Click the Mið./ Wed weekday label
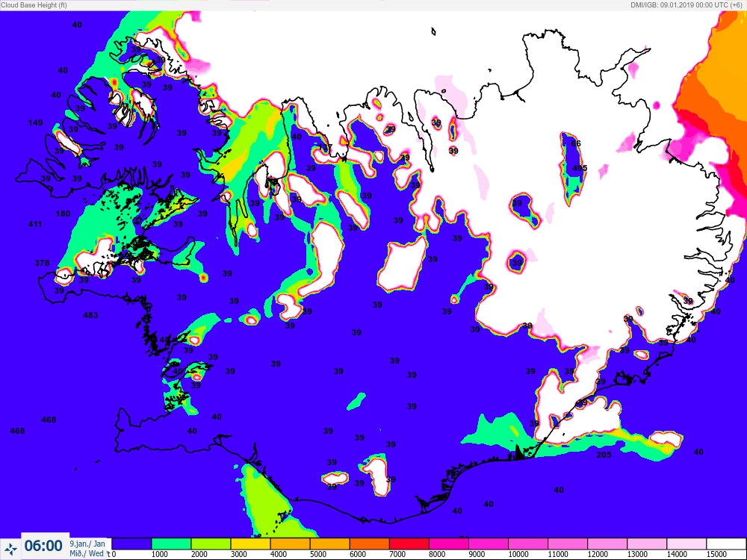The height and width of the screenshot is (560, 747). pyautogui.click(x=87, y=553)
